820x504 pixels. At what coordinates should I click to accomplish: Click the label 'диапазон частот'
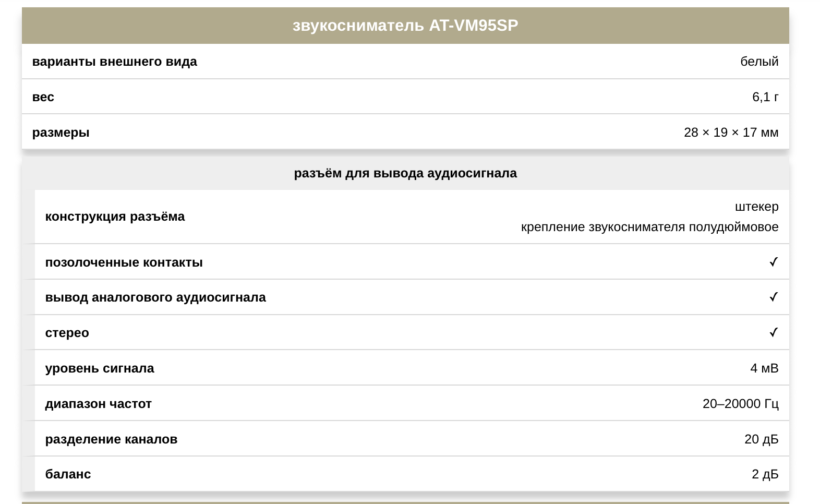coord(99,404)
